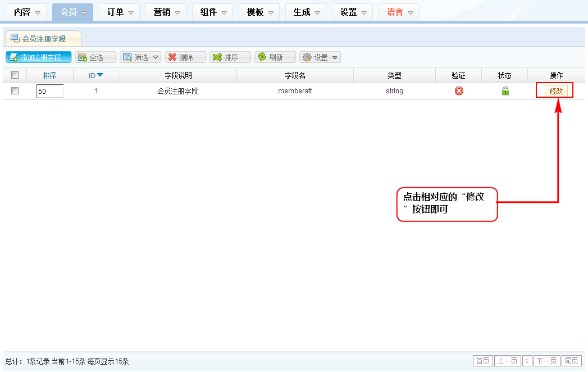This screenshot has height=372, width=588.
Task: Go to 下一页 next page
Action: 546,361
